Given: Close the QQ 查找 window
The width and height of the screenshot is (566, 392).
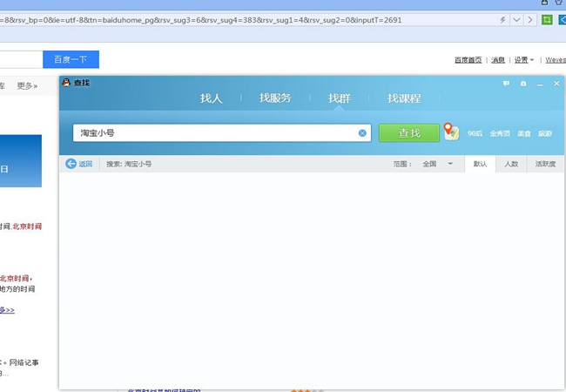Looking at the screenshot, I should (x=556, y=84).
